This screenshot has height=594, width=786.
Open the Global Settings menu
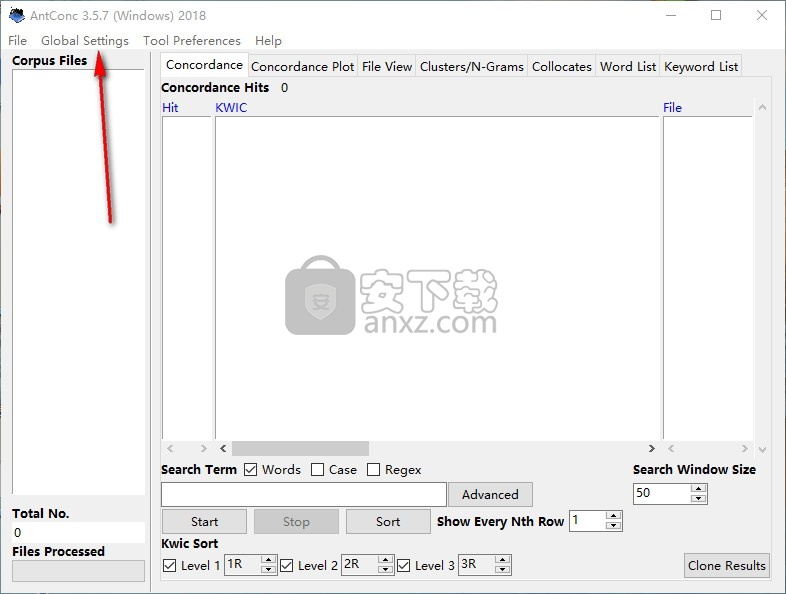85,41
